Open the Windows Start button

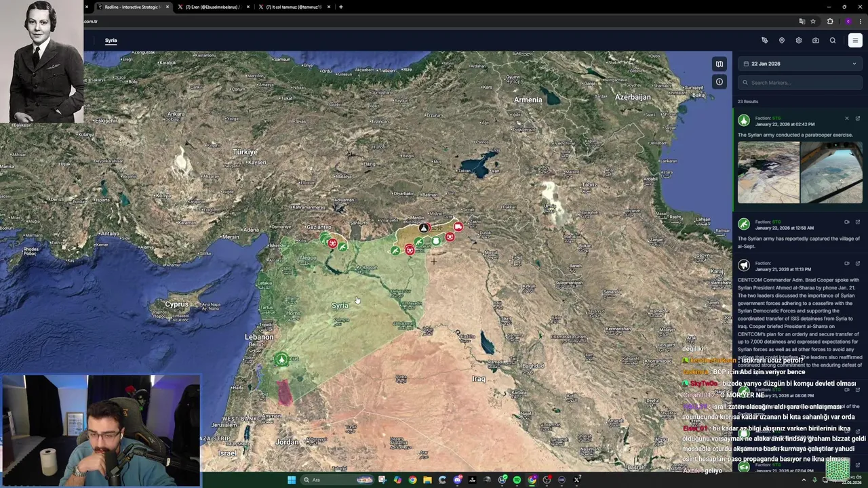tap(292, 480)
